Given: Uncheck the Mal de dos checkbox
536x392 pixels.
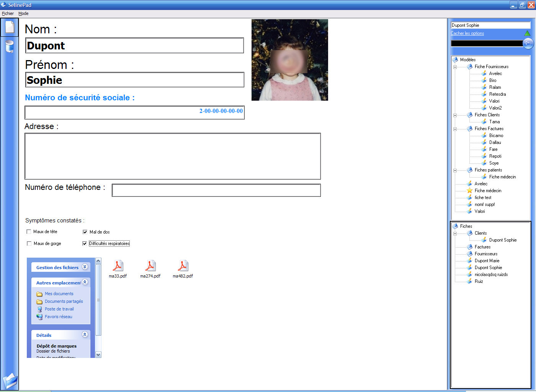Looking at the screenshot, I should point(85,232).
